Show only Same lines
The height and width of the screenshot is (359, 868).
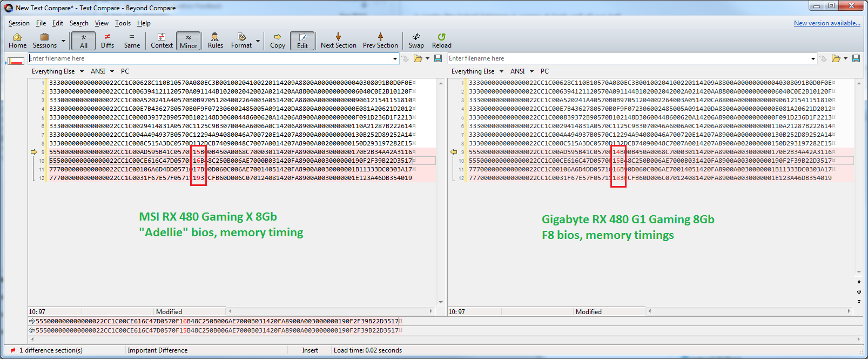tap(132, 41)
